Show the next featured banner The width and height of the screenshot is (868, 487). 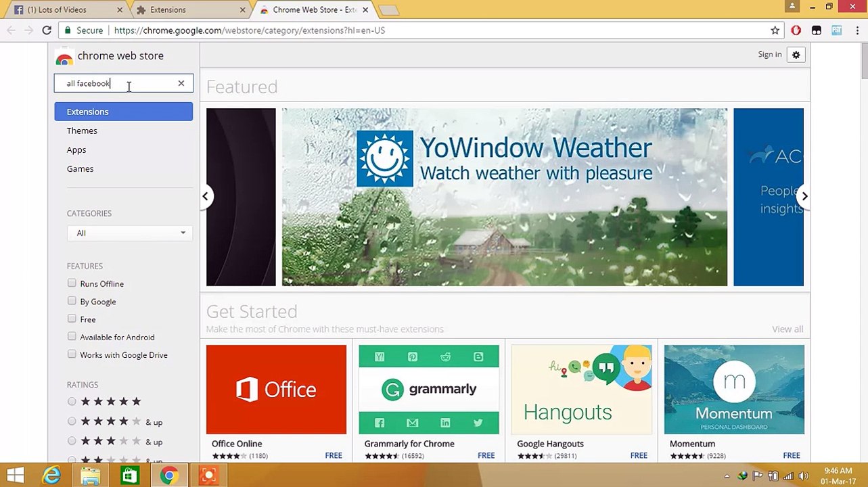[804, 196]
